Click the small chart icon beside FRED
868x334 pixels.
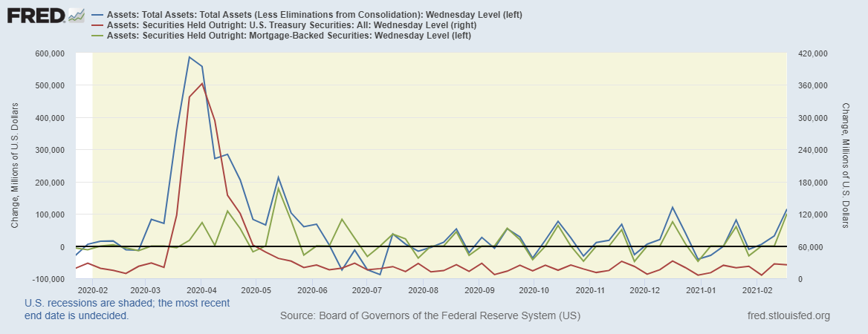point(76,15)
